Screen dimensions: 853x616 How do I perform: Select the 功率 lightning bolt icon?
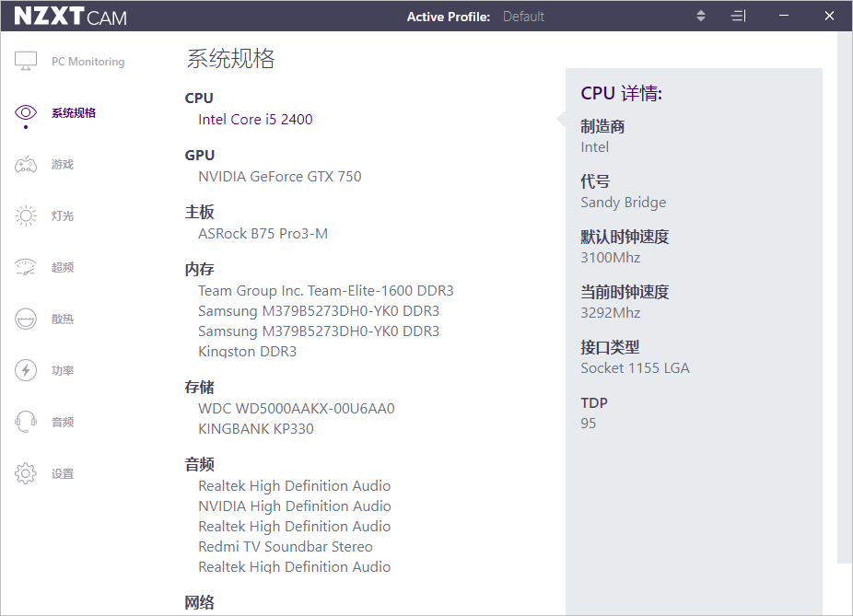point(26,371)
